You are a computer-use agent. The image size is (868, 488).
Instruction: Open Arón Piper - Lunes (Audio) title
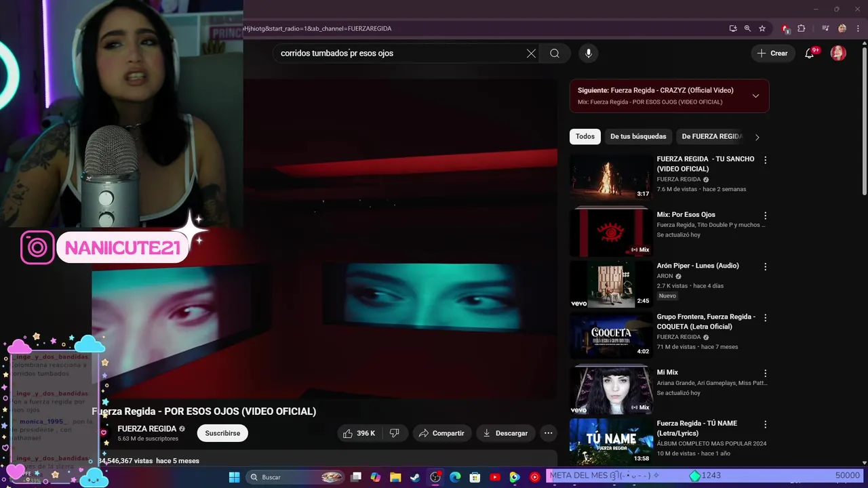pyautogui.click(x=698, y=266)
